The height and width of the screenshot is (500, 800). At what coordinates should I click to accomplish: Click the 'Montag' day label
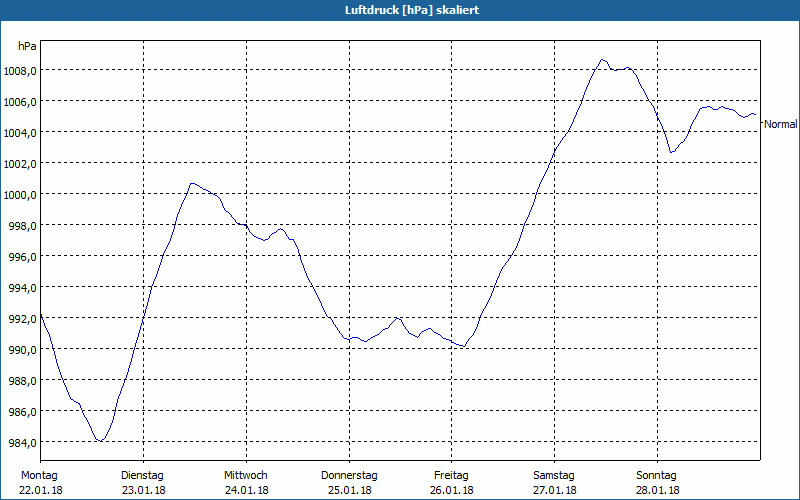point(39,476)
